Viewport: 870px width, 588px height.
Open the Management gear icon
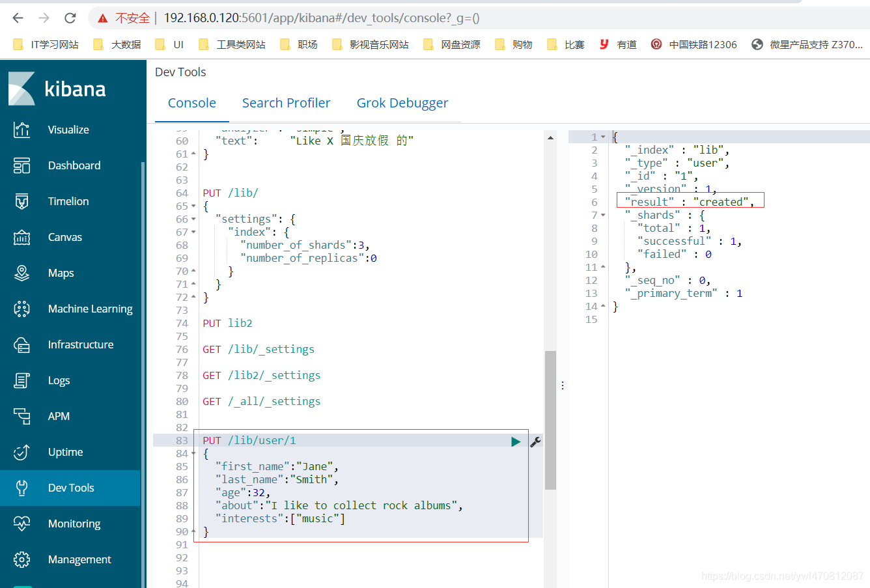[x=21, y=559]
